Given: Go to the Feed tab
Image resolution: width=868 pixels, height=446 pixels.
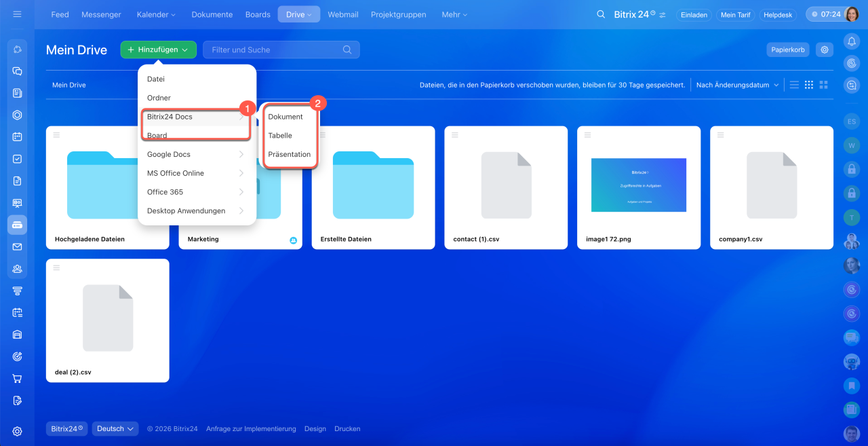Looking at the screenshot, I should pyautogui.click(x=60, y=14).
